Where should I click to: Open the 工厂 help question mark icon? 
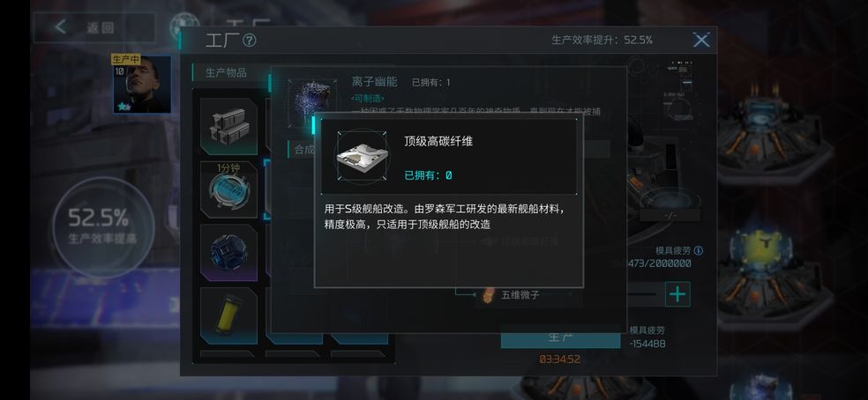(250, 41)
